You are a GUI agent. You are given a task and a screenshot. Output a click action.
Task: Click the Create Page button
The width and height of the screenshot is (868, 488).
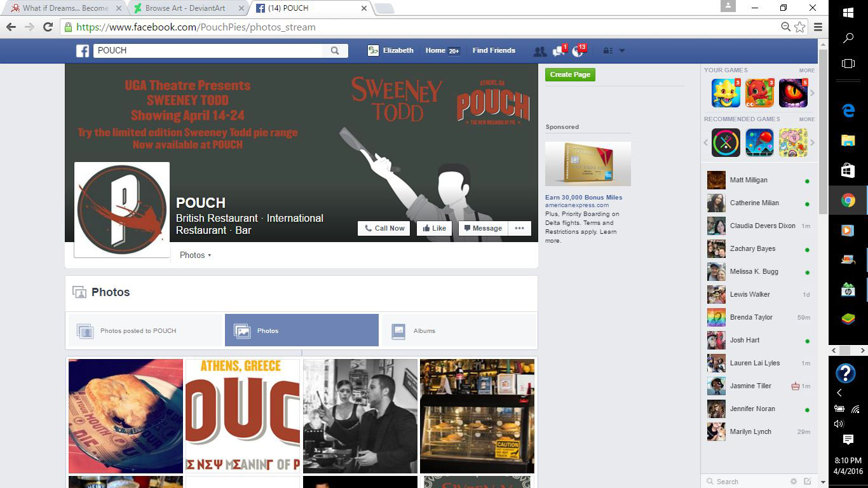coord(570,74)
